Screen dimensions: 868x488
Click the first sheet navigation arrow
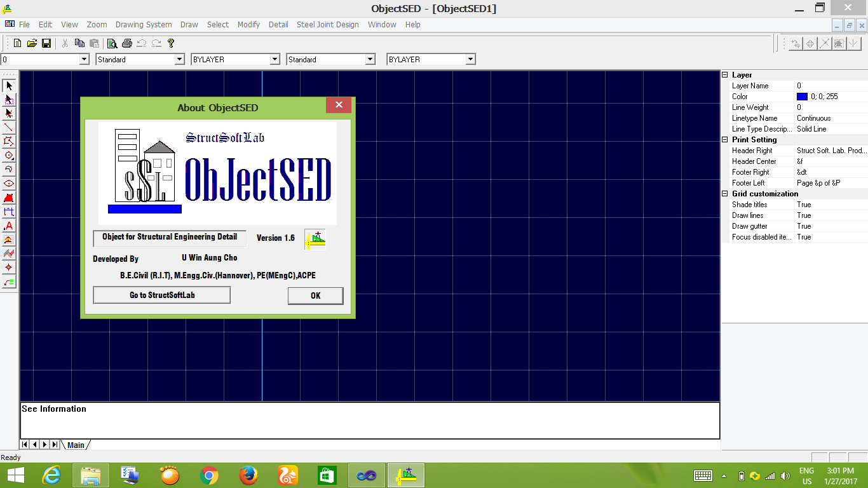point(25,445)
